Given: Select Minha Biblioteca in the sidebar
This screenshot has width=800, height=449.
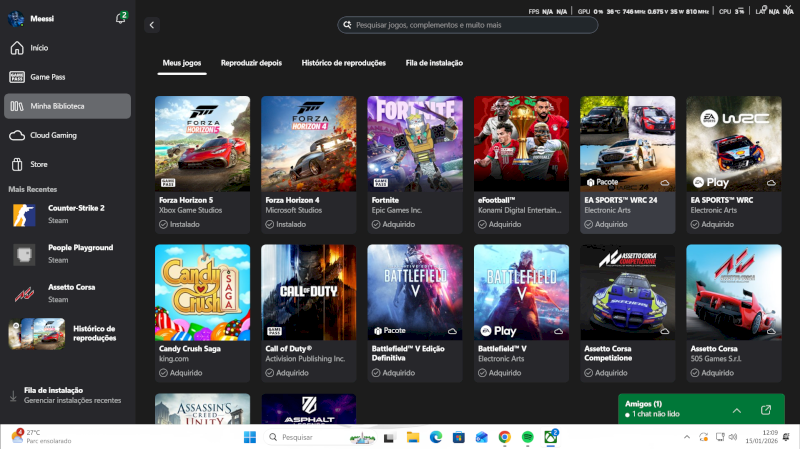Looking at the screenshot, I should 67,106.
